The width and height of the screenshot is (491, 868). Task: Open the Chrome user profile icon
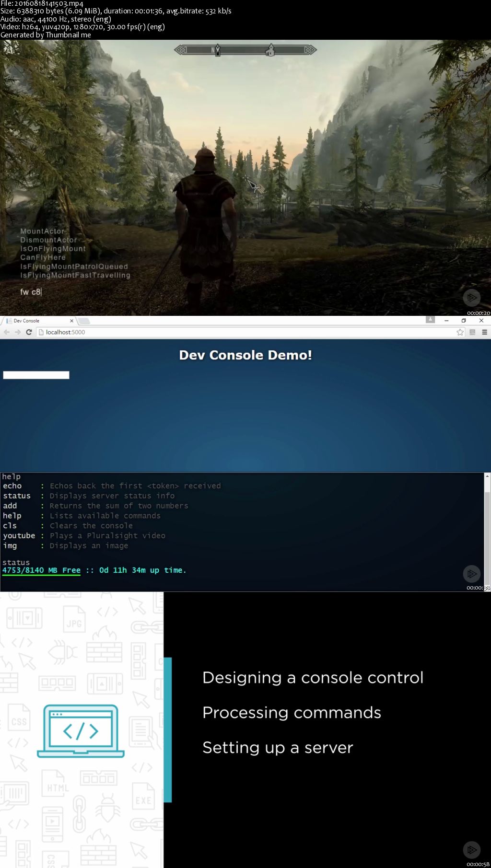430,320
